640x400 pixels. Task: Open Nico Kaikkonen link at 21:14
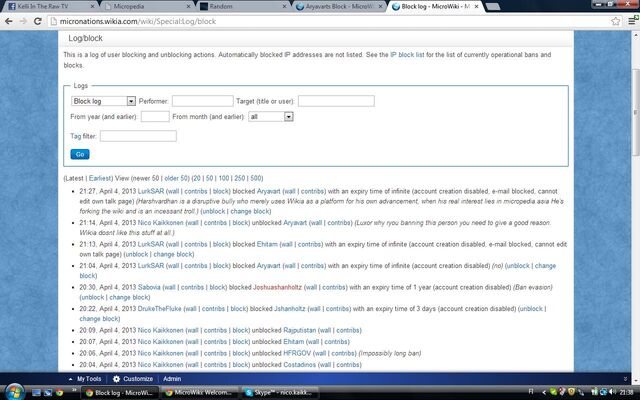160,223
